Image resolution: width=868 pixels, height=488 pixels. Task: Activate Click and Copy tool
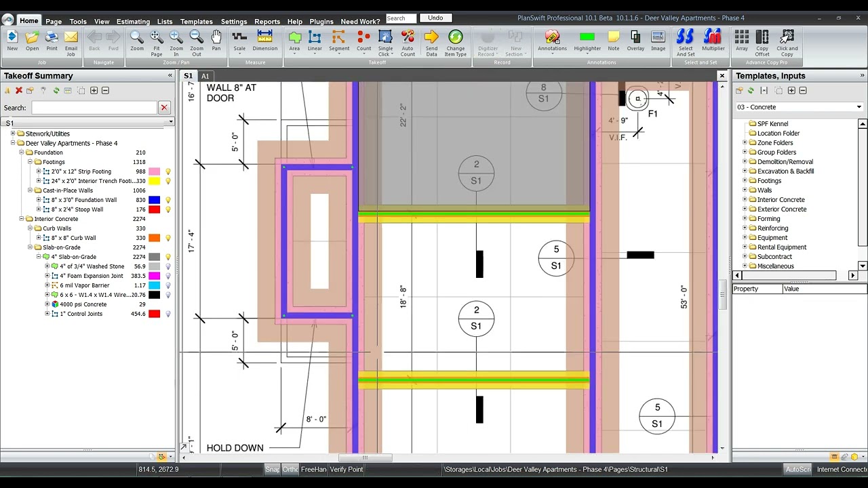pyautogui.click(x=787, y=43)
